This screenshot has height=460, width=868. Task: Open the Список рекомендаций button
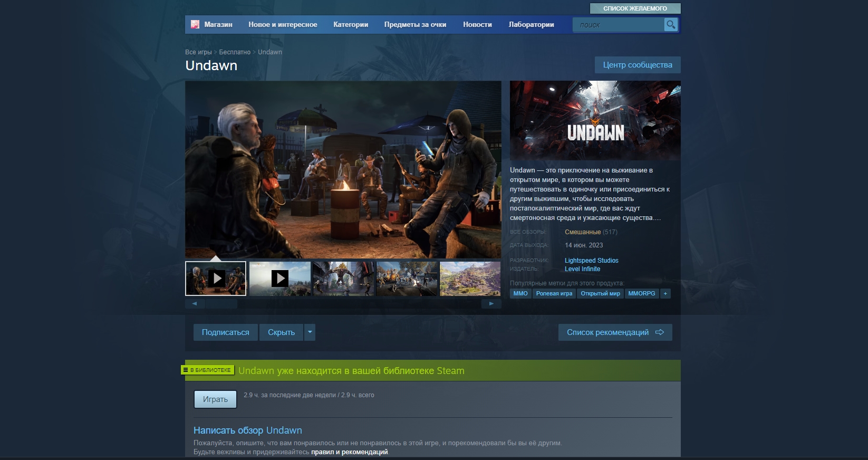tap(615, 332)
